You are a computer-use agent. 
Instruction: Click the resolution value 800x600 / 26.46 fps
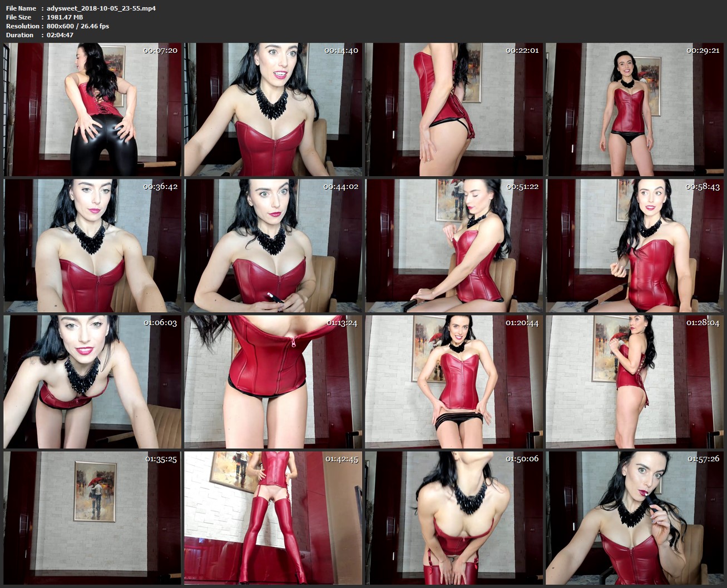[x=78, y=26]
